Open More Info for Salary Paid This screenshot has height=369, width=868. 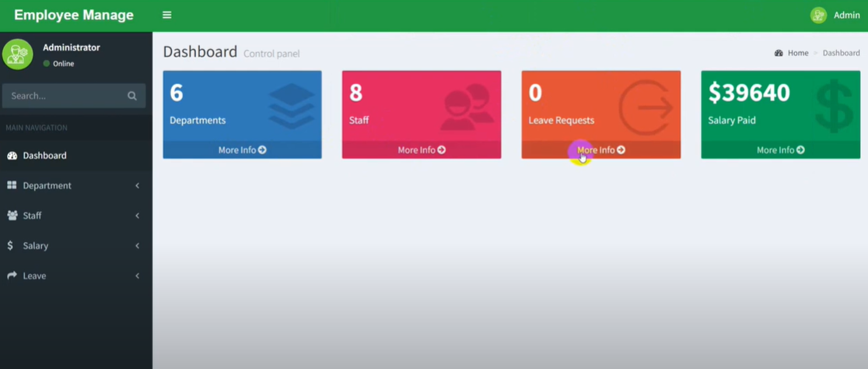[x=780, y=149]
